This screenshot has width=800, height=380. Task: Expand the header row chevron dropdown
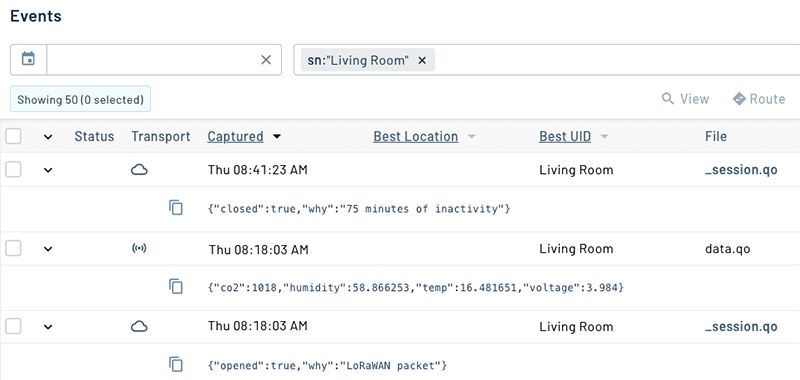[x=48, y=137]
